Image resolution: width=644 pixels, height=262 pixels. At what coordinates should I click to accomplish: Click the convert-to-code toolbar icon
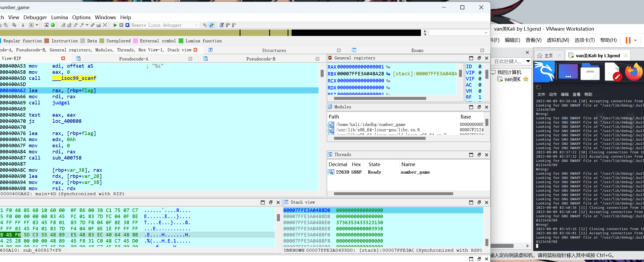63,25
